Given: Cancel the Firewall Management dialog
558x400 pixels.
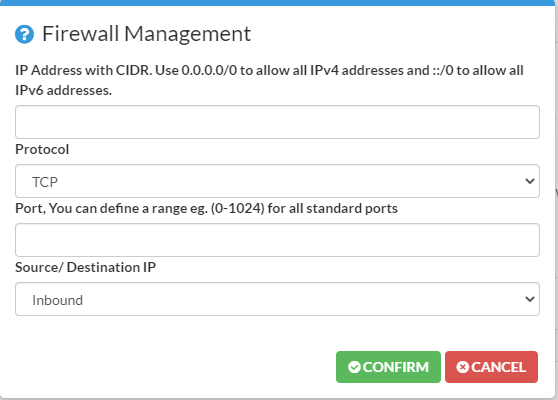Looking at the screenshot, I should click(x=491, y=367).
